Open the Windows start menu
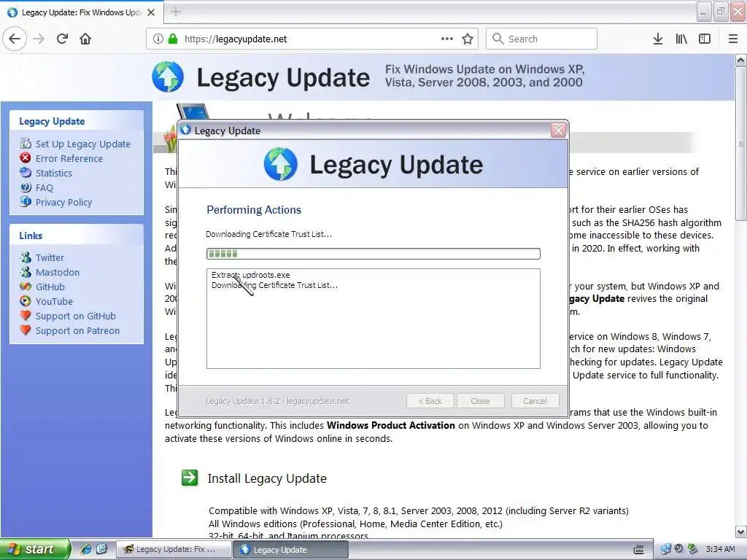 pos(34,549)
